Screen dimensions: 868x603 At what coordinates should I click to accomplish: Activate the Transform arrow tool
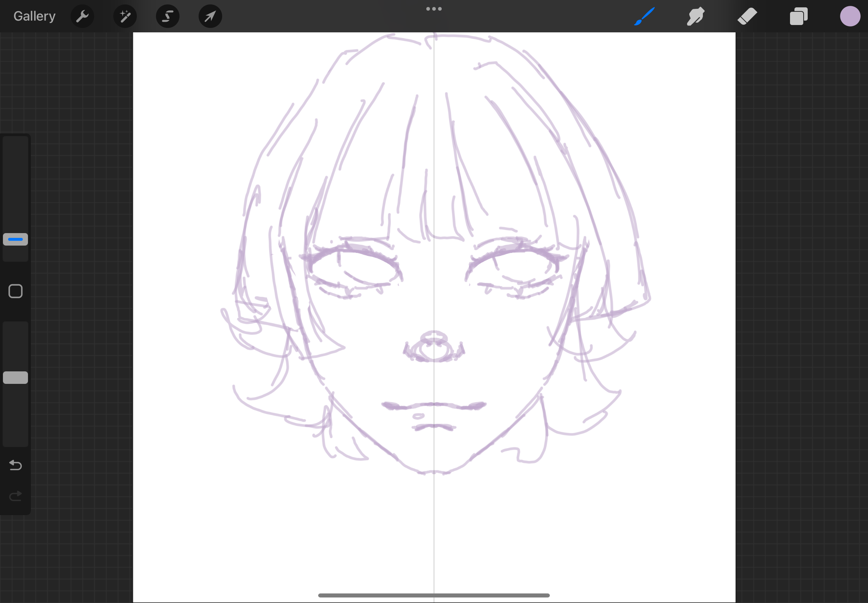(210, 16)
